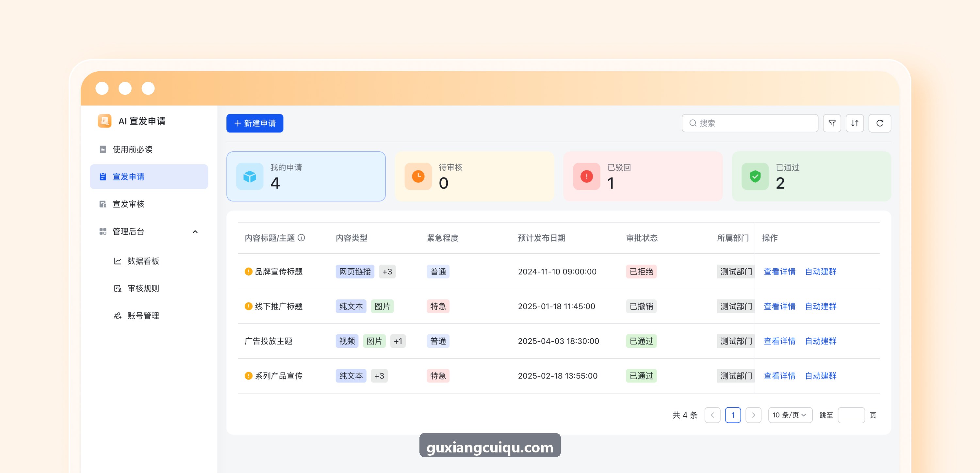This screenshot has width=980, height=473.
Task: Click the +1 tag in 广告投放主题 row
Action: click(x=398, y=341)
